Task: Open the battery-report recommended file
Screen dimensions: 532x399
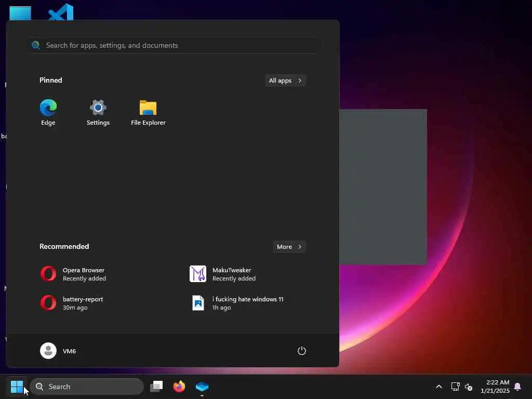Action: (72, 303)
